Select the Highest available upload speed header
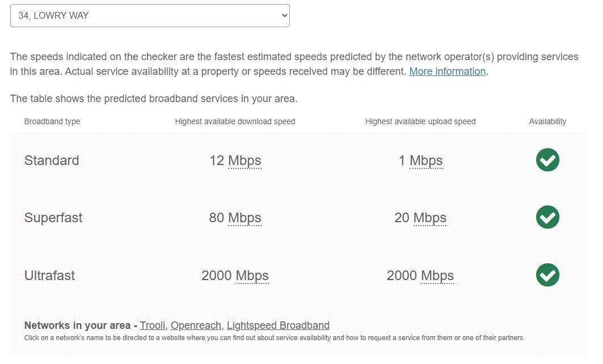Screen dimensions: 603x364 coord(420,121)
